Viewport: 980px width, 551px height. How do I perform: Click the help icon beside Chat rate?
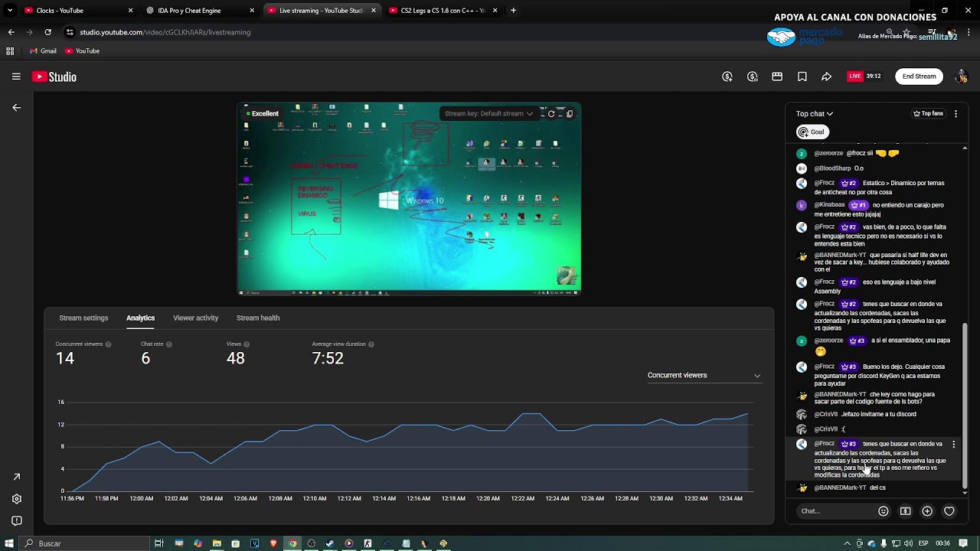tap(169, 344)
